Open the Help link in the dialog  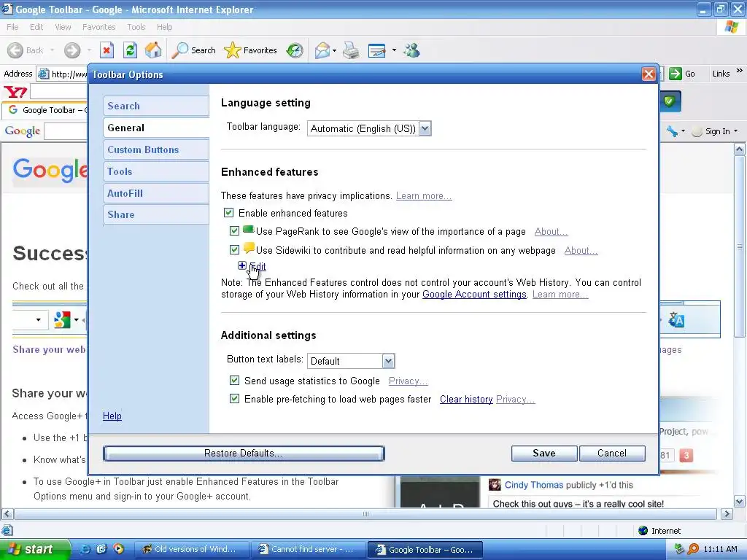point(112,416)
